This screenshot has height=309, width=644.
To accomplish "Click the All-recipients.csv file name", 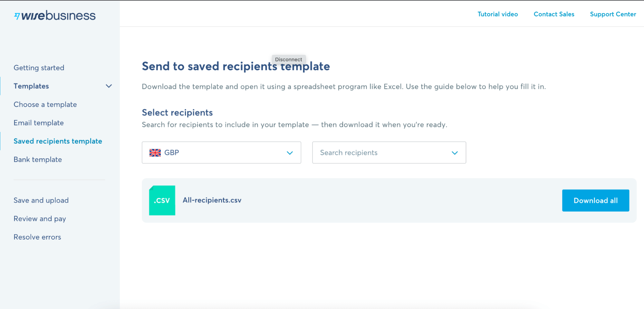I will pyautogui.click(x=212, y=200).
